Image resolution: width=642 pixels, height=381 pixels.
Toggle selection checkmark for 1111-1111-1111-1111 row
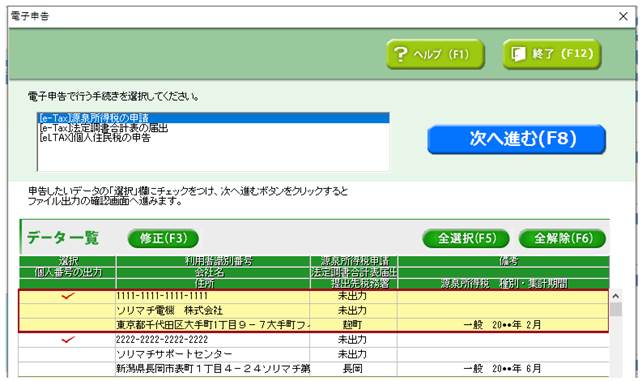(68, 296)
